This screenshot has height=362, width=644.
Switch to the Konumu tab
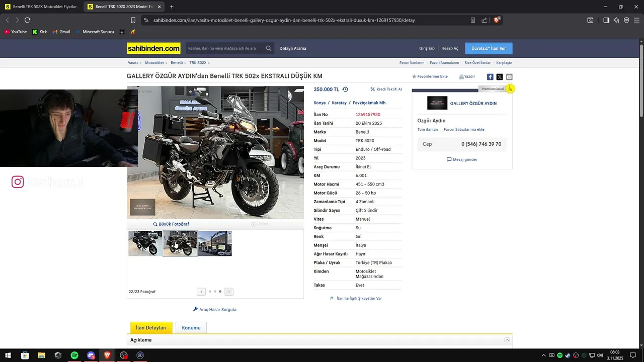click(191, 328)
